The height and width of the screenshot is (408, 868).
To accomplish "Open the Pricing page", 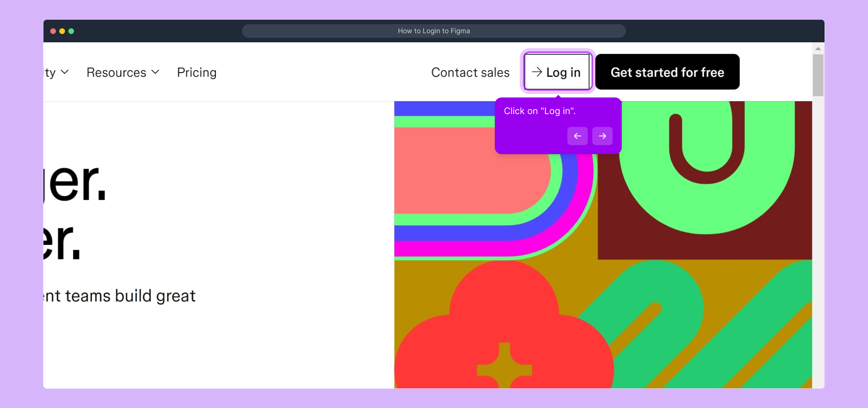I will (x=197, y=73).
